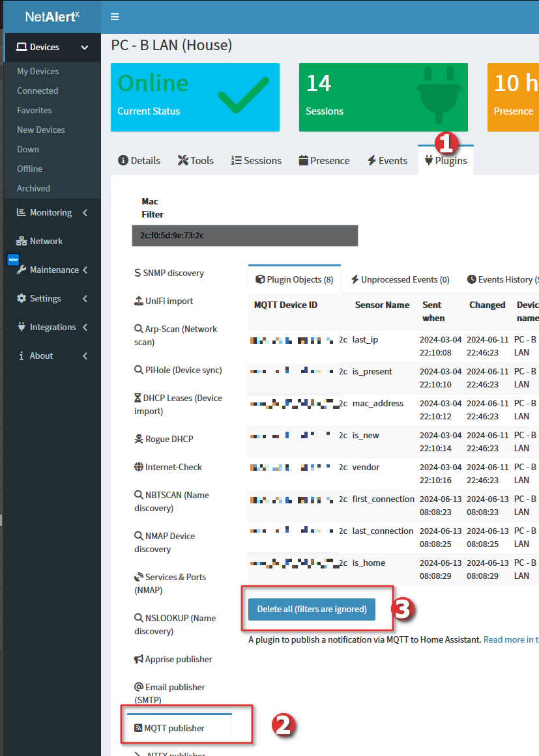
Task: Open Favorites in the sidebar
Action: [35, 110]
